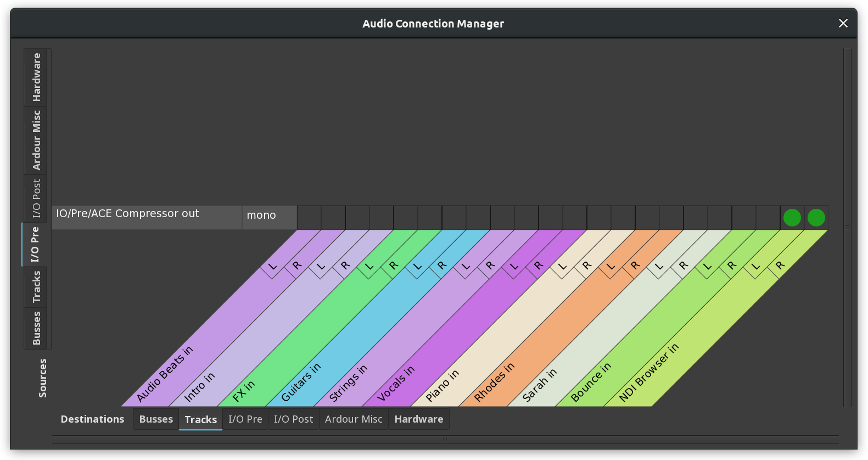Click the FX in column header
The width and height of the screenshot is (868, 460).
[244, 391]
